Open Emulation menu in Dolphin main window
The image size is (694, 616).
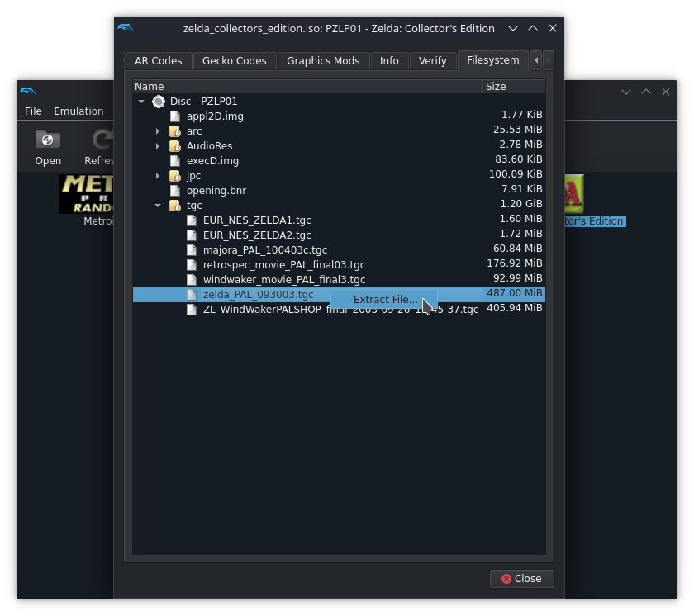coord(78,111)
